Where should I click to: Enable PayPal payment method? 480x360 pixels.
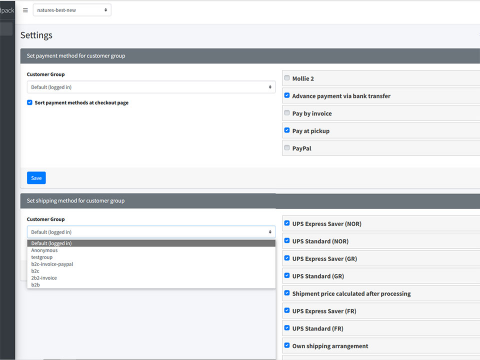(287, 148)
